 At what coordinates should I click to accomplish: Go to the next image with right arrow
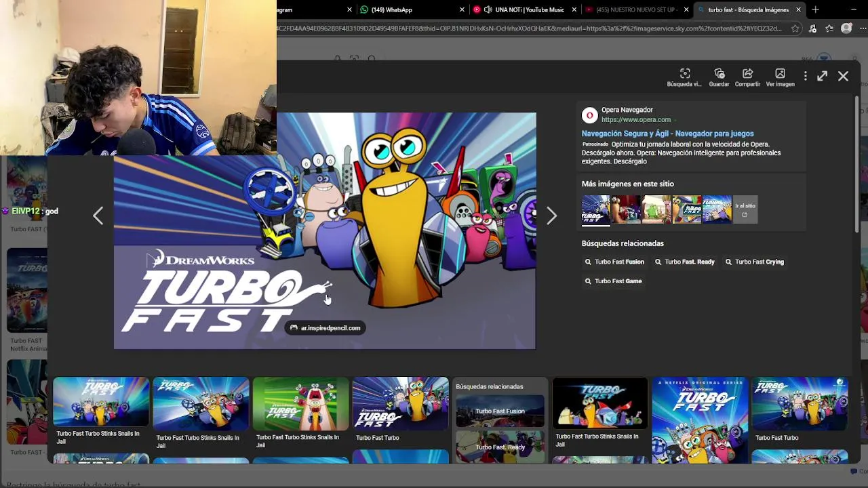[x=551, y=216]
